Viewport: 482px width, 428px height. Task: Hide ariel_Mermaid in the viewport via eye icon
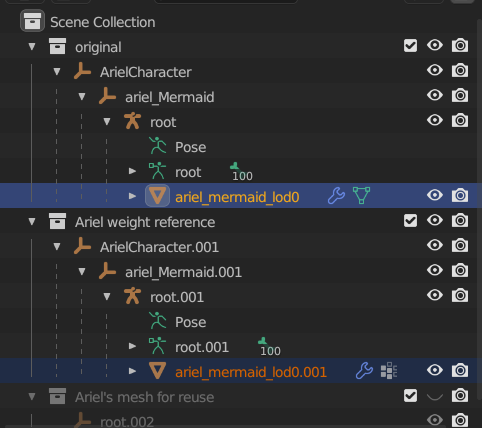click(435, 95)
